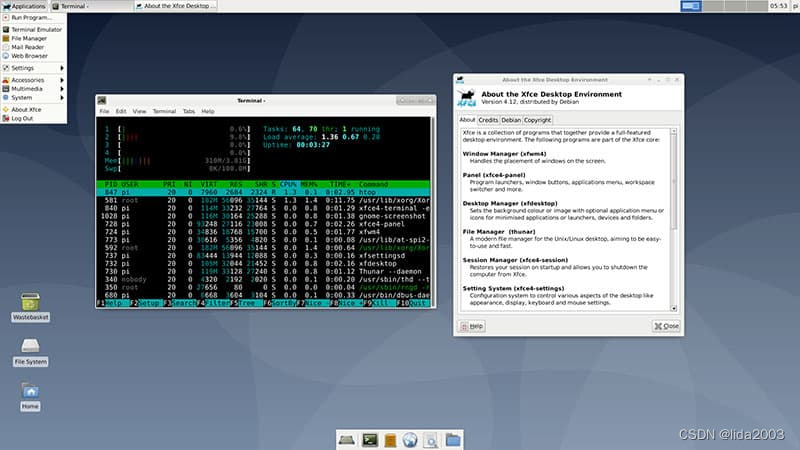
Task: Select the xfsettingsd process row
Action: pos(263,256)
